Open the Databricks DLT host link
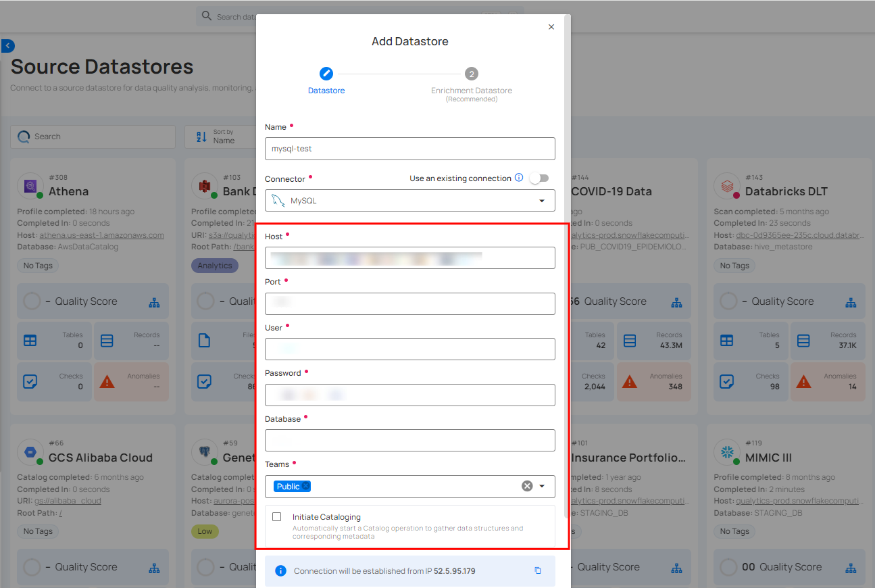 tap(799, 235)
